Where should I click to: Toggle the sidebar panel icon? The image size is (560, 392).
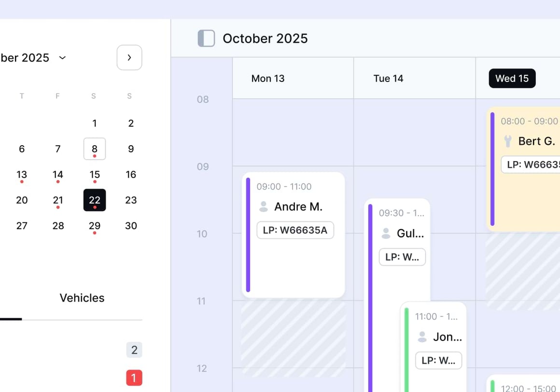pos(206,39)
